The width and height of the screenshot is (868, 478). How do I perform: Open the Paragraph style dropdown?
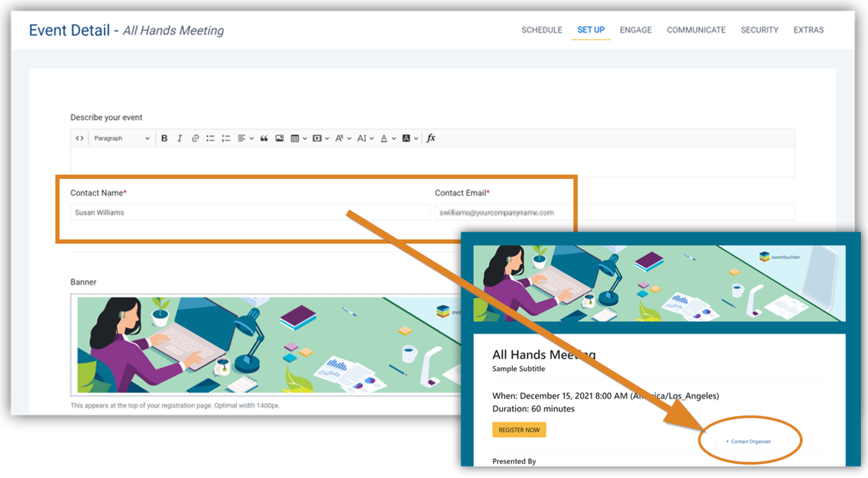(x=121, y=138)
